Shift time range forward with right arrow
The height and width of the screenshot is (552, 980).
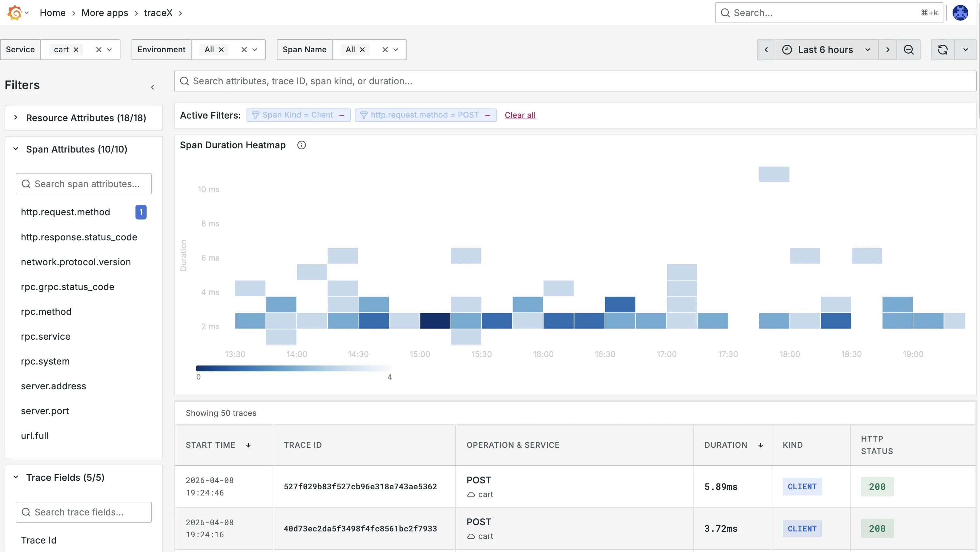[x=888, y=50]
